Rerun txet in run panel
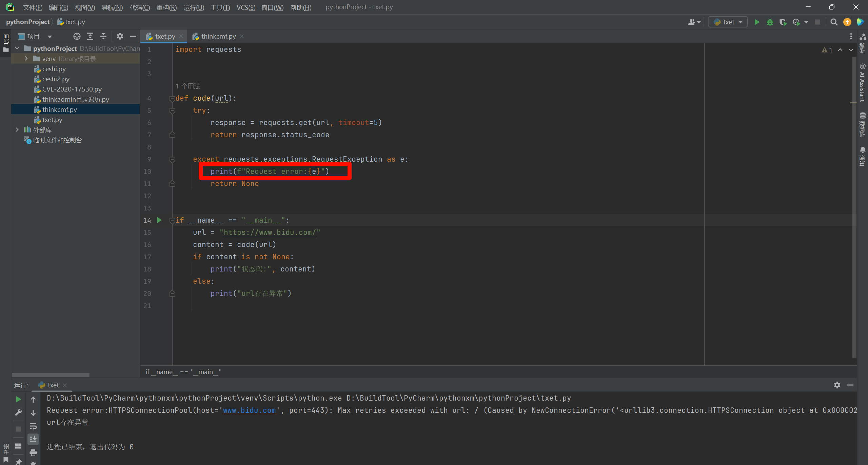 19,399
